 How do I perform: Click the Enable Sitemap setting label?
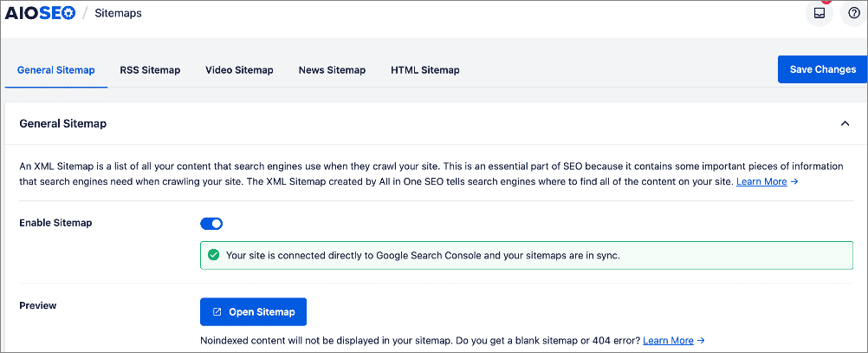point(55,223)
